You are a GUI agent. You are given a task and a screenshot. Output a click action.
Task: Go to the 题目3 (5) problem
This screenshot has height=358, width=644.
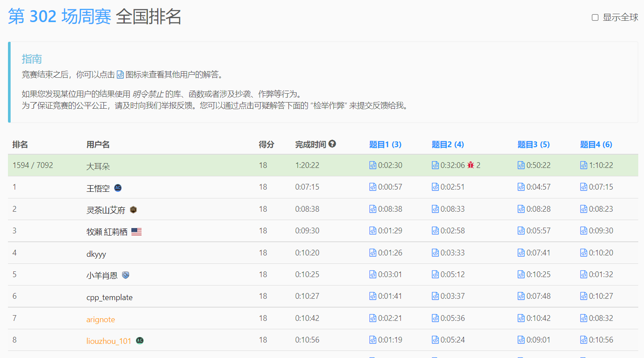(x=533, y=145)
